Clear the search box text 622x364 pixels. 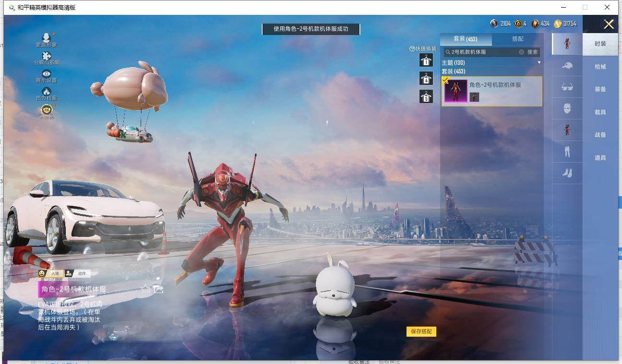tap(521, 52)
